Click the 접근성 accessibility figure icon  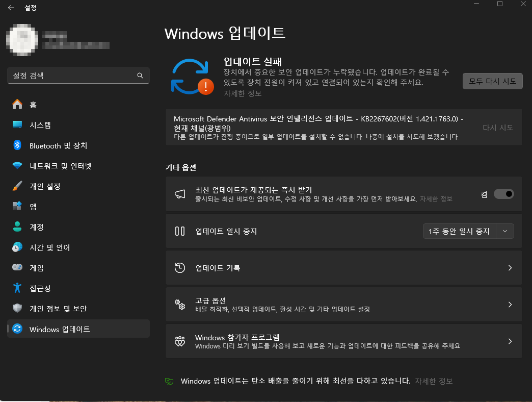pyautogui.click(x=17, y=288)
